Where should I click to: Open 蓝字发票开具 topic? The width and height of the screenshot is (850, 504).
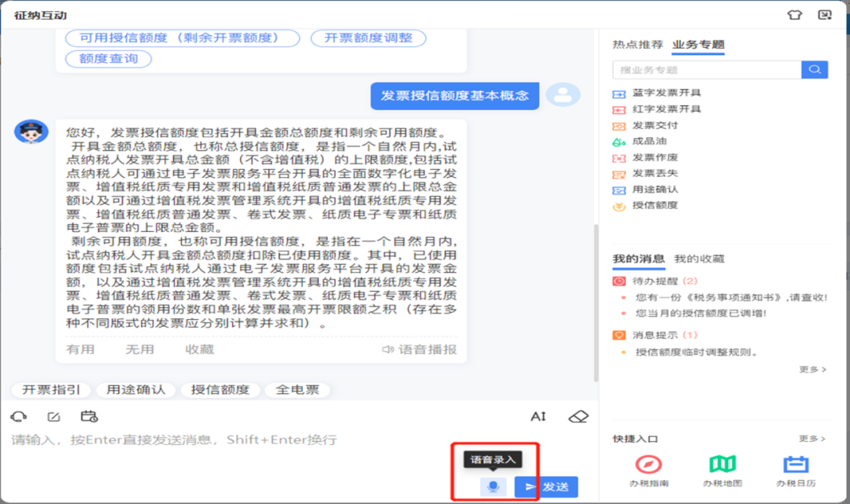(x=667, y=93)
